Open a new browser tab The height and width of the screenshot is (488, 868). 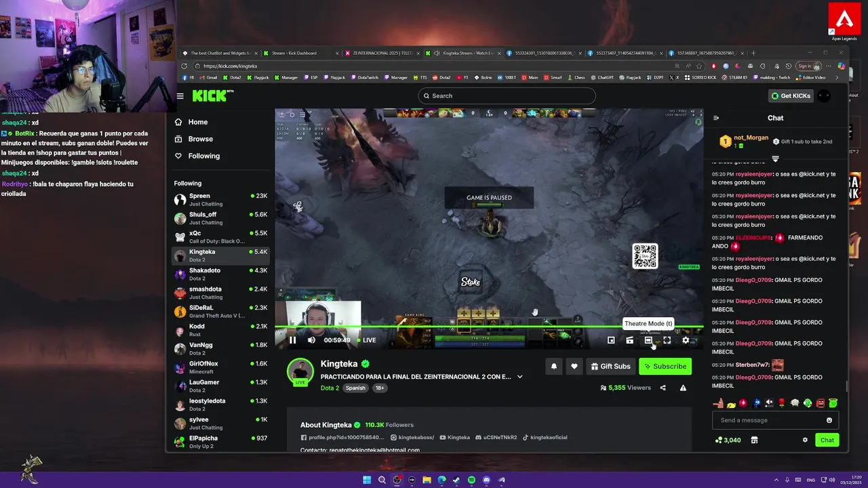(x=753, y=53)
